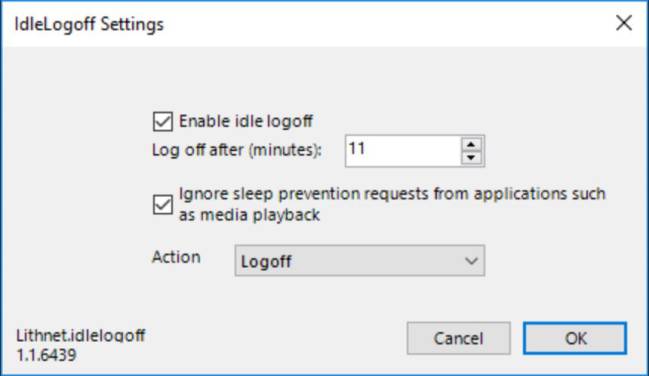Close the IdleLogoff Settings dialog with X

pyautogui.click(x=624, y=23)
